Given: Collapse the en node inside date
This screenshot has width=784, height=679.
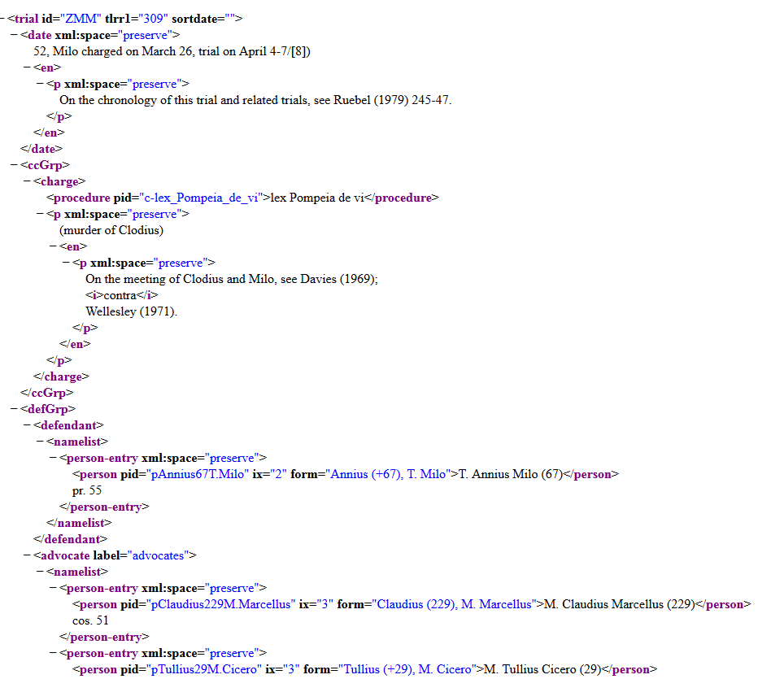Looking at the screenshot, I should pos(27,67).
